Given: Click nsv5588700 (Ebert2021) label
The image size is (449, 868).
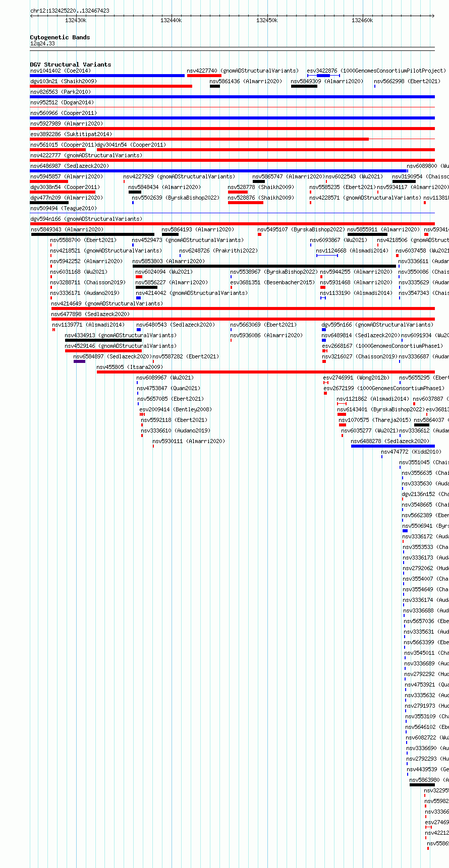Looking at the screenshot, I should [x=83, y=240].
